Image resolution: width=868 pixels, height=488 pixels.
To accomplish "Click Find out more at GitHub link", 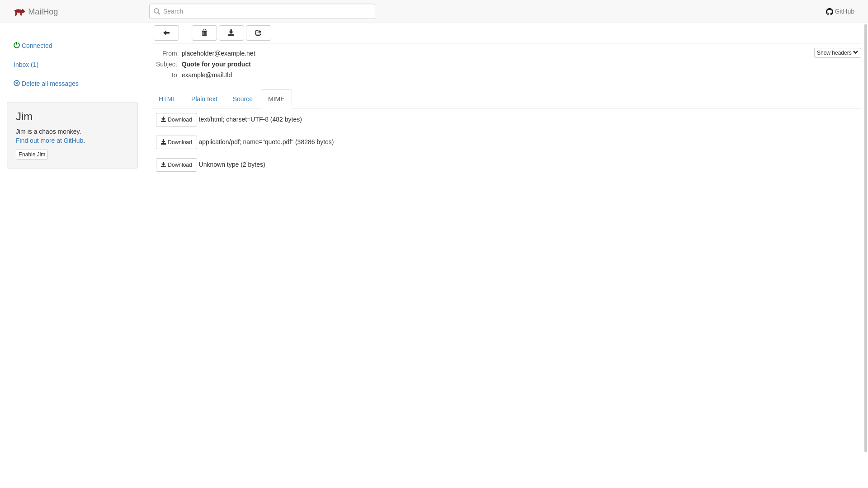I will click(x=49, y=140).
